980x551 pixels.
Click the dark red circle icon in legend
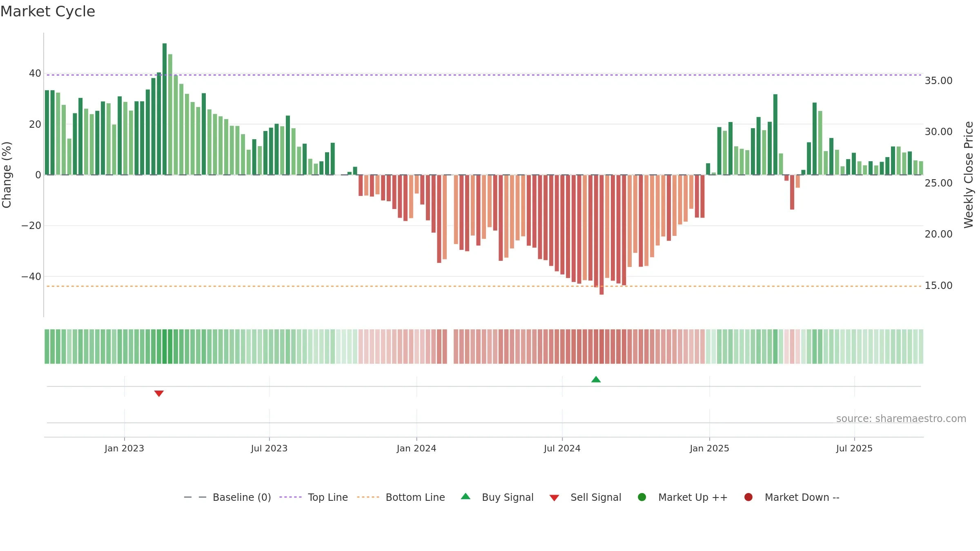[x=748, y=497]
